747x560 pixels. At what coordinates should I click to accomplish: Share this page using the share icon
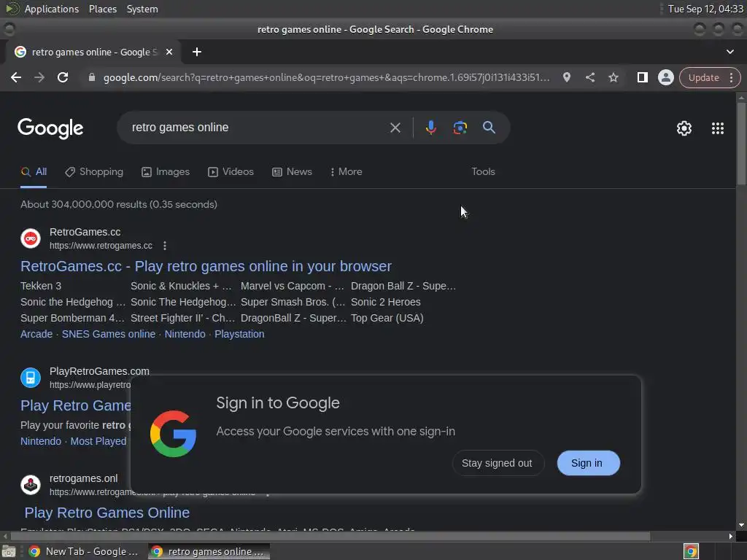[589, 77]
